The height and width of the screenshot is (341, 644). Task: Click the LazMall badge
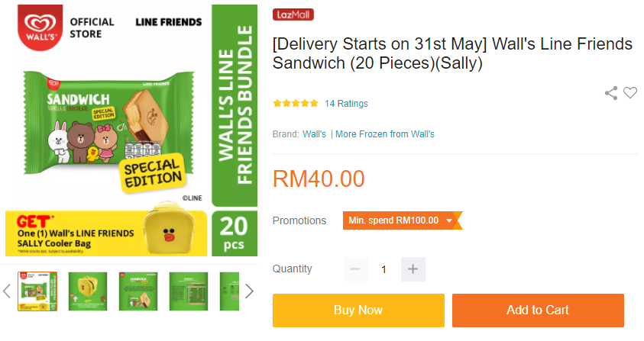tap(293, 14)
